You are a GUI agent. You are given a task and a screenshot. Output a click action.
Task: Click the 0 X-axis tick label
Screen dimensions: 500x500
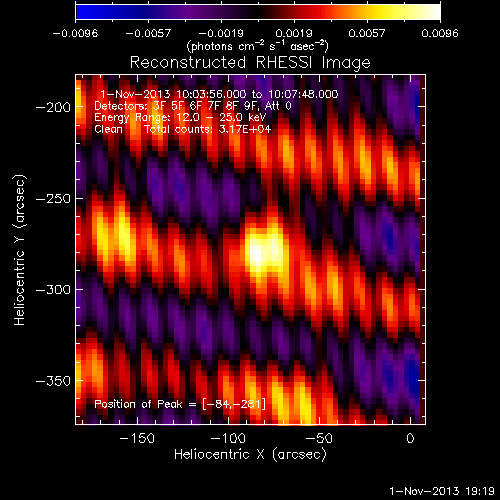point(410,438)
